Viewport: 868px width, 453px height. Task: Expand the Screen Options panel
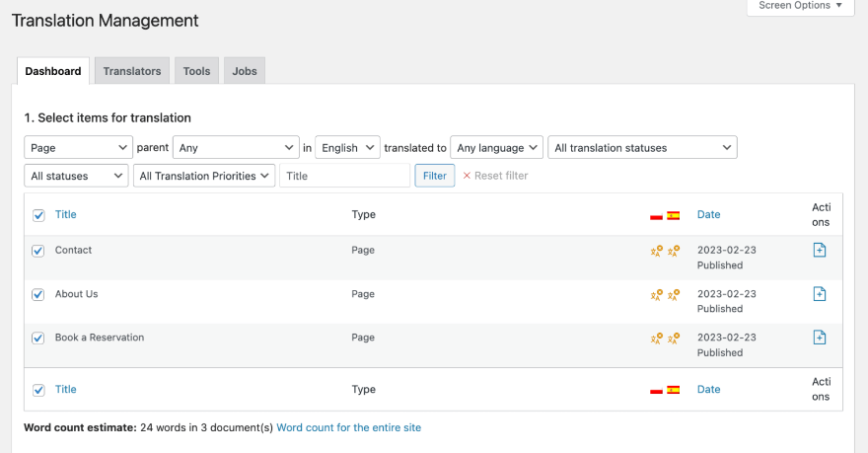800,6
